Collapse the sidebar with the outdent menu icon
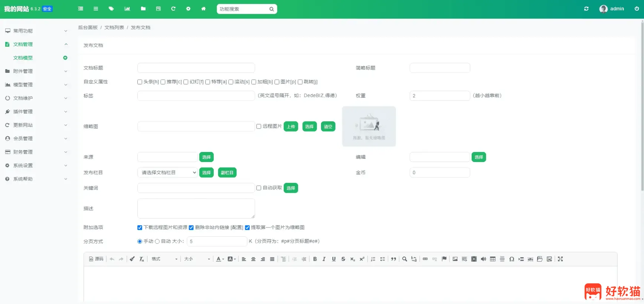Viewport: 644px width, 304px height. coord(81,9)
